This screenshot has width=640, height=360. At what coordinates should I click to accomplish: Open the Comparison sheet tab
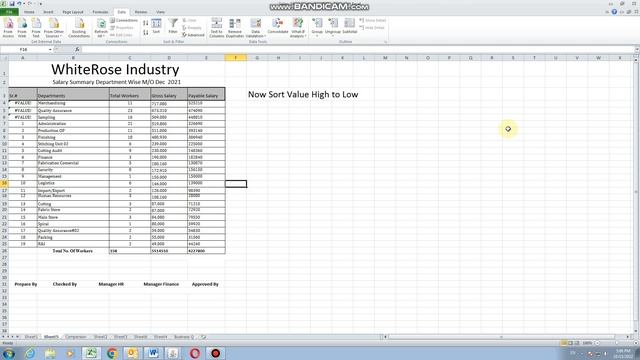(76, 337)
